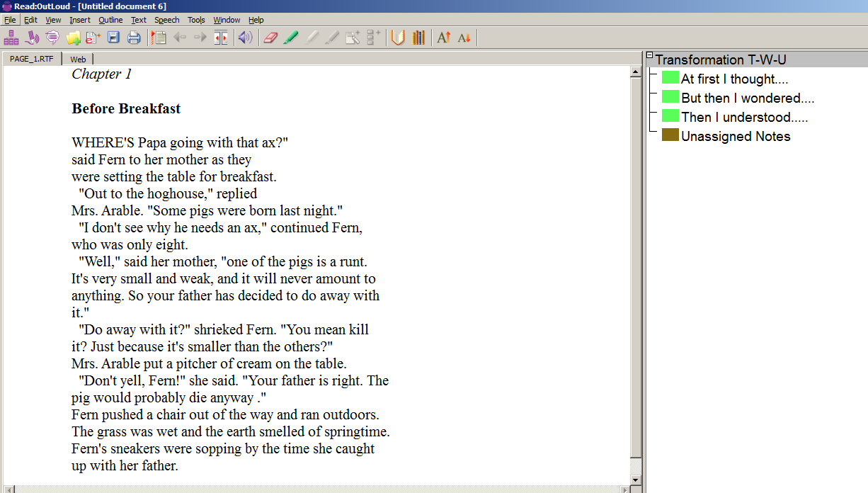Click the purple speech bubble icon

coord(52,38)
